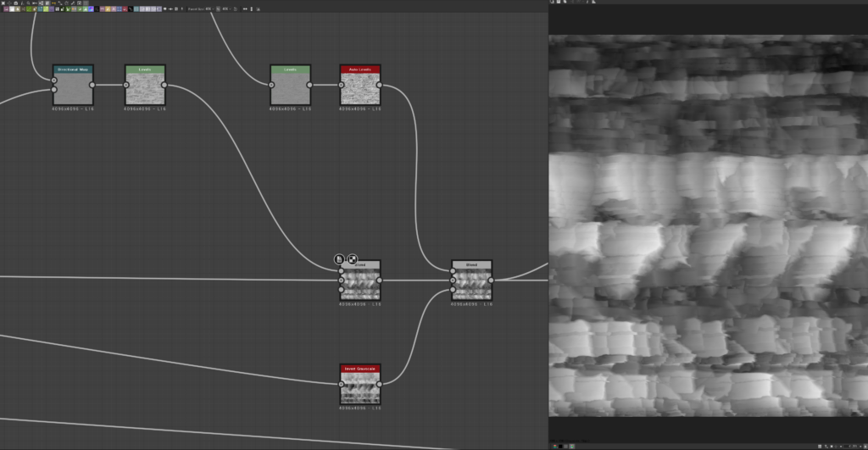Click the zoom value field in 2D view footer

(852, 446)
